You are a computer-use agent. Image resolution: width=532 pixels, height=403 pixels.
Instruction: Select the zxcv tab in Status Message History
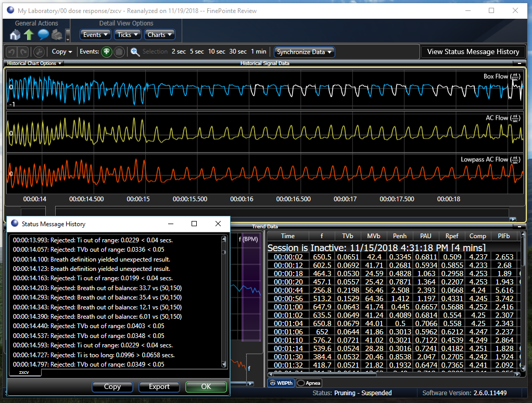pos(24,373)
